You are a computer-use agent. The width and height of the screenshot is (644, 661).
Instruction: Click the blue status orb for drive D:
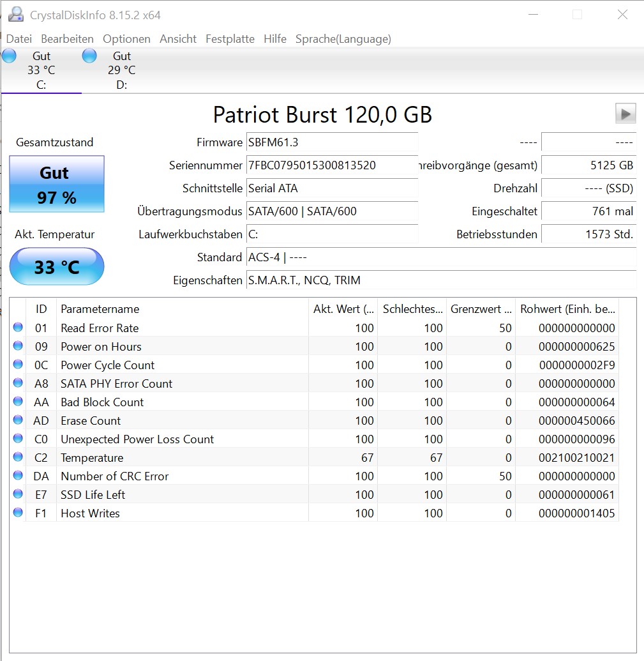(89, 56)
